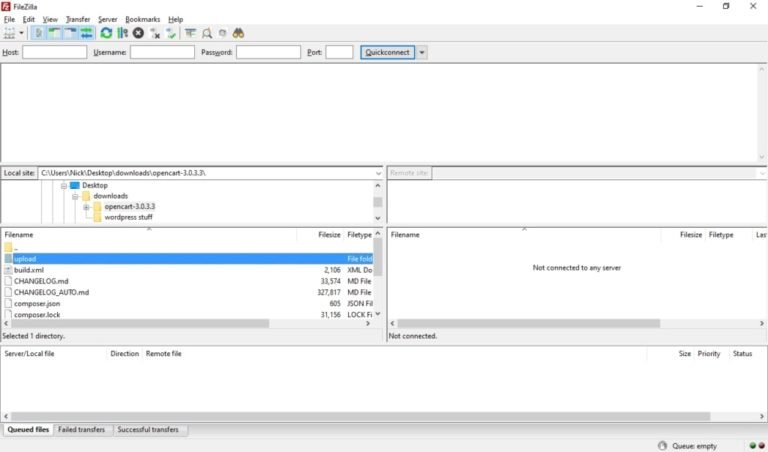The image size is (768, 452).
Task: Select downloads folder in local tree
Action: click(111, 196)
